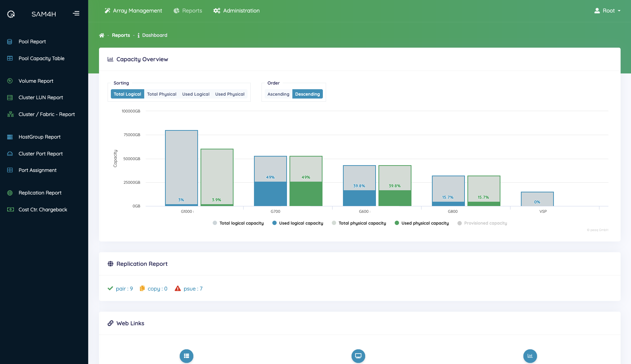Expand the Root user dropdown
The width and height of the screenshot is (631, 364).
[x=608, y=11]
